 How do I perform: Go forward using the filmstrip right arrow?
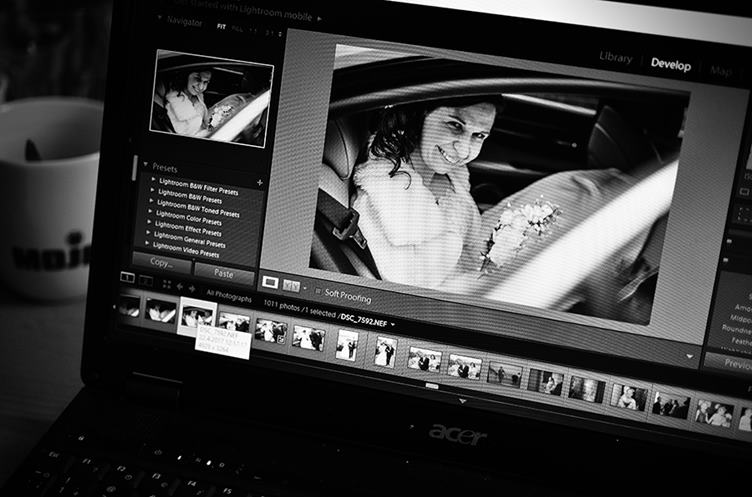(x=193, y=288)
